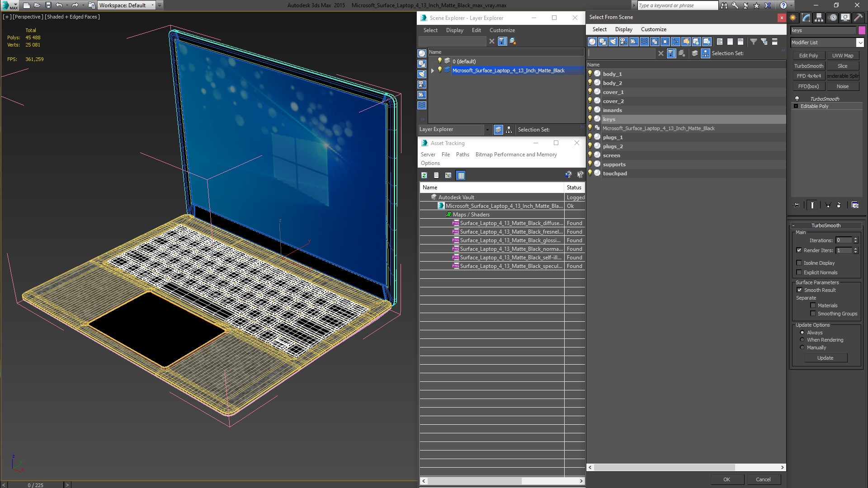Image resolution: width=868 pixels, height=488 pixels.
Task: Click the Edit Poly modifier button
Action: coord(808,56)
